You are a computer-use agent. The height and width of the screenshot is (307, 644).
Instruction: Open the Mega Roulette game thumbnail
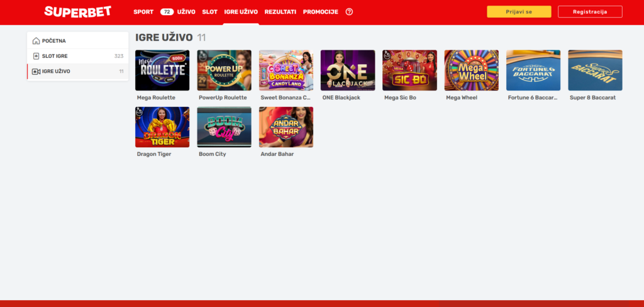162,70
